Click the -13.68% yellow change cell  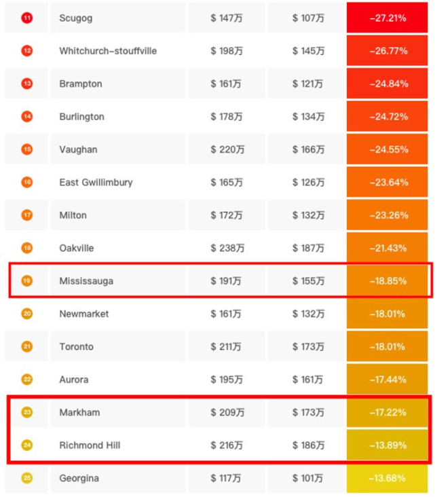(x=387, y=478)
